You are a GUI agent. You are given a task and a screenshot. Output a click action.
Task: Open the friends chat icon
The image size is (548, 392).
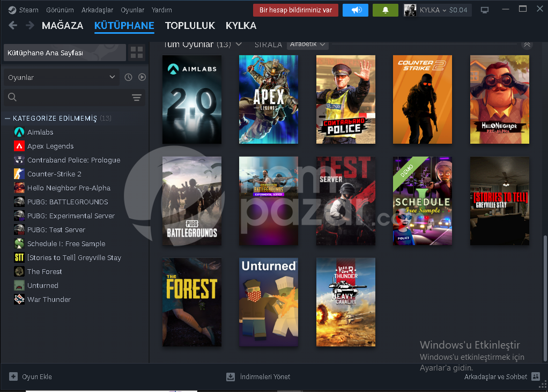click(536, 376)
